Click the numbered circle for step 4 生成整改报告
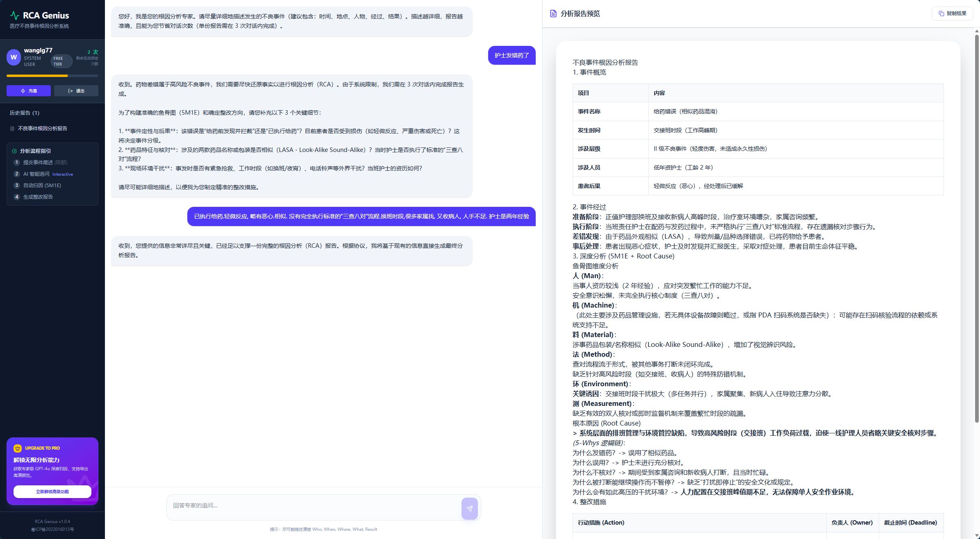This screenshot has width=980, height=539. pyautogui.click(x=16, y=197)
